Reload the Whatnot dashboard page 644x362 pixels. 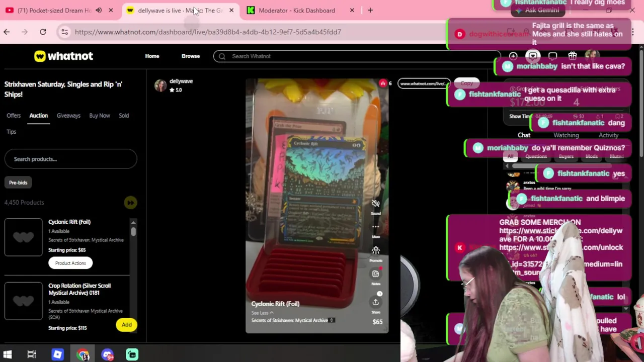[43, 32]
